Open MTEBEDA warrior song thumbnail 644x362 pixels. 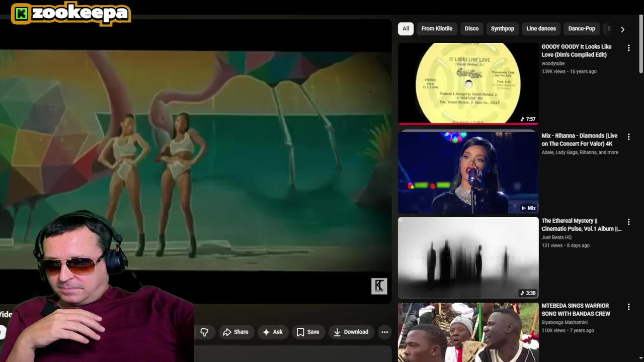pos(468,332)
